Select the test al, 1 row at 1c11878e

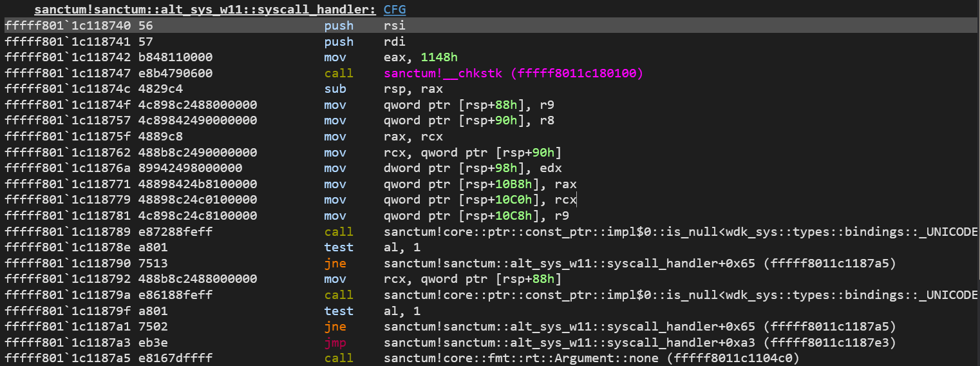click(x=490, y=247)
